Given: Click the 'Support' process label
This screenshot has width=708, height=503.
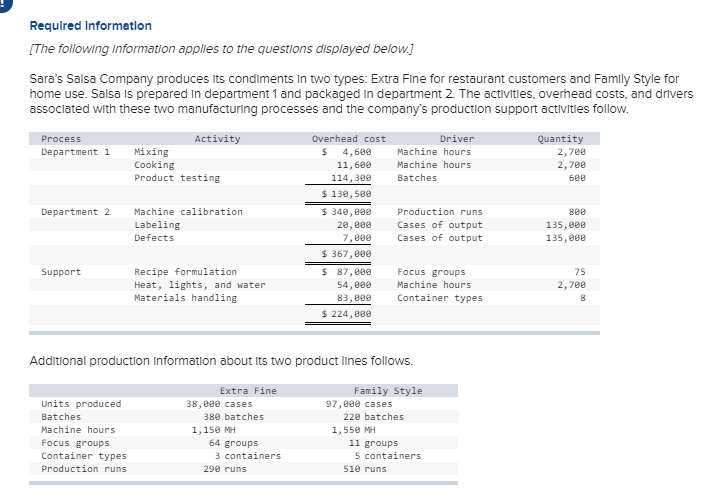Looking at the screenshot, I should 61,272.
